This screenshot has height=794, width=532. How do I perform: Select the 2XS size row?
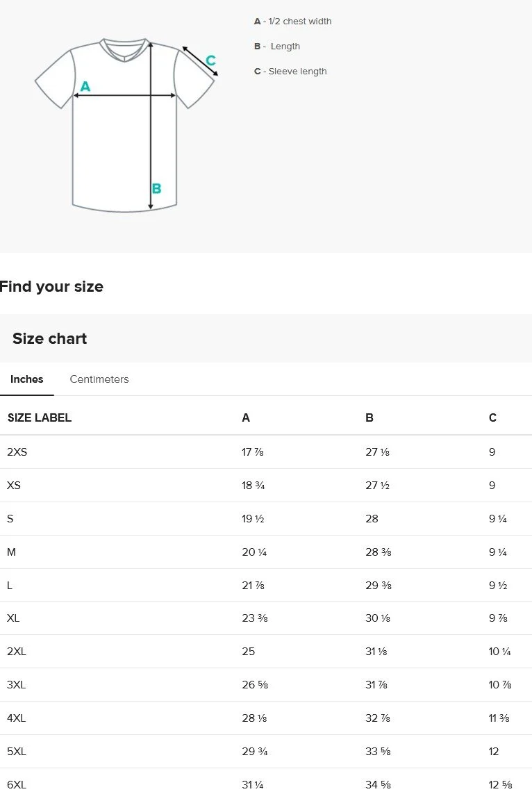pos(266,452)
